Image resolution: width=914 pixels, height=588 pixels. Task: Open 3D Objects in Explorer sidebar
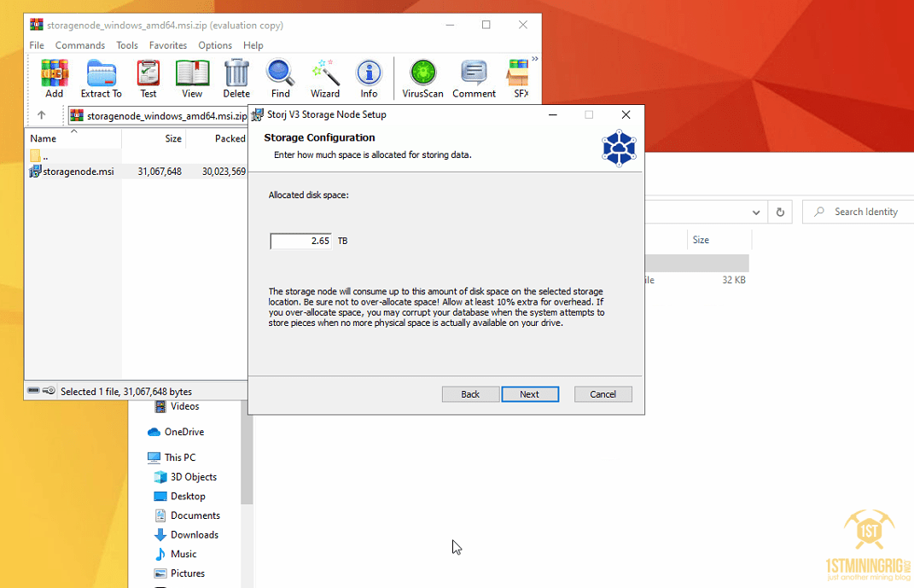point(185,477)
